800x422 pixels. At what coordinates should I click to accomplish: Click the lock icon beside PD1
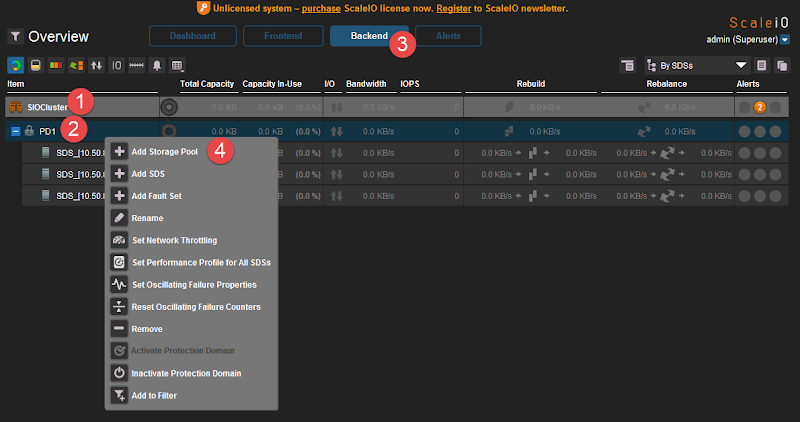click(x=30, y=131)
